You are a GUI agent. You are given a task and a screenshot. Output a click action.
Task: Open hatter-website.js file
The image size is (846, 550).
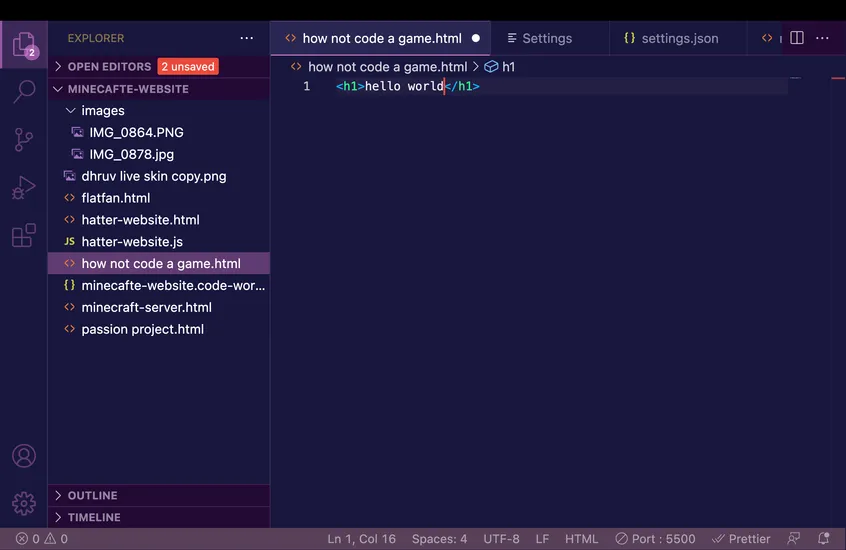[132, 242]
